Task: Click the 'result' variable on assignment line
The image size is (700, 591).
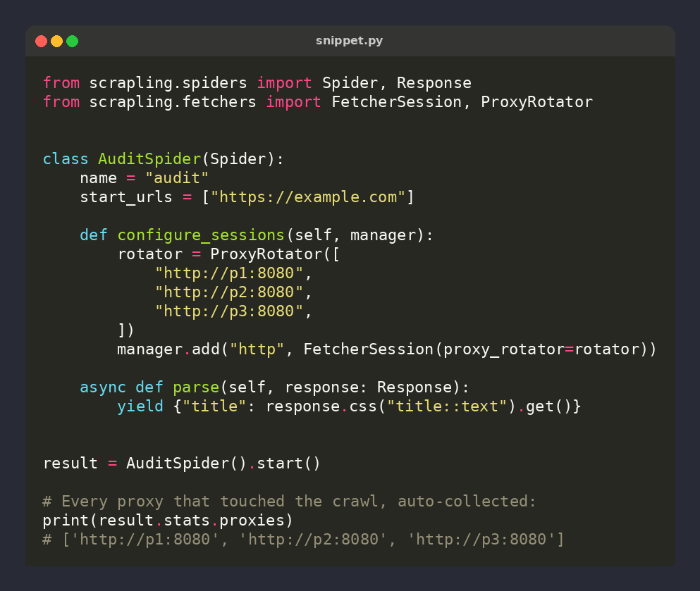Action: click(70, 464)
